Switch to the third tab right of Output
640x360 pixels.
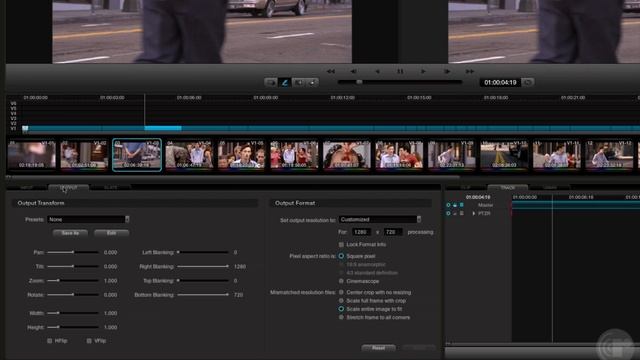[111, 188]
